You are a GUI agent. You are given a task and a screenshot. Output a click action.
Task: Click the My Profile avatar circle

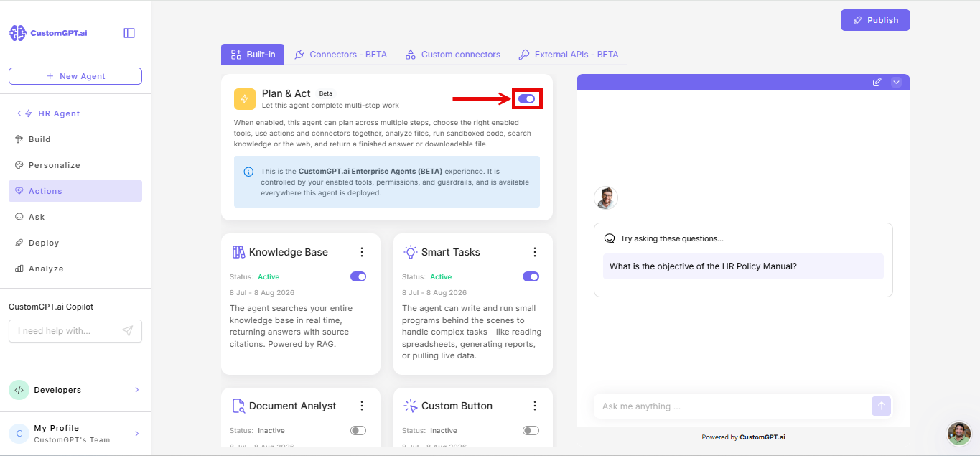19,434
